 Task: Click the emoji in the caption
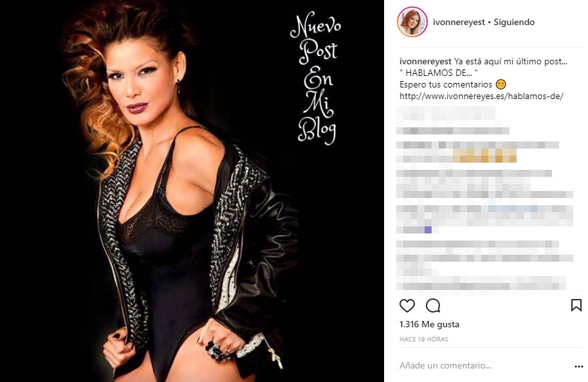501,84
